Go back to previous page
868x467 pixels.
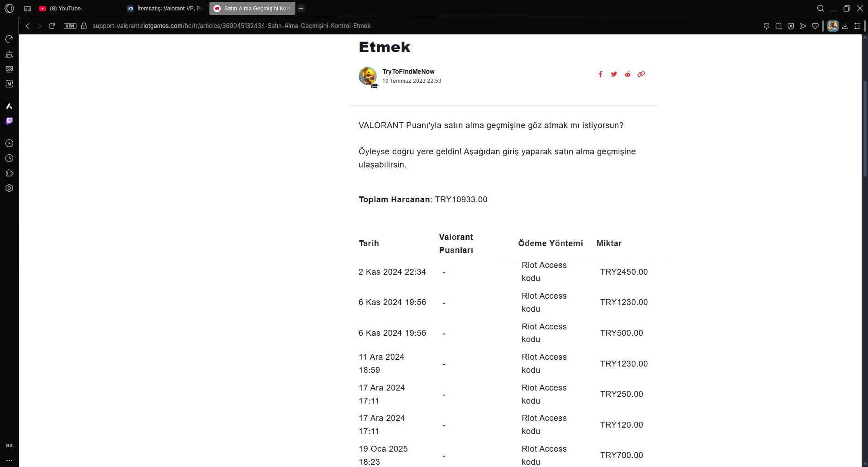(28, 26)
